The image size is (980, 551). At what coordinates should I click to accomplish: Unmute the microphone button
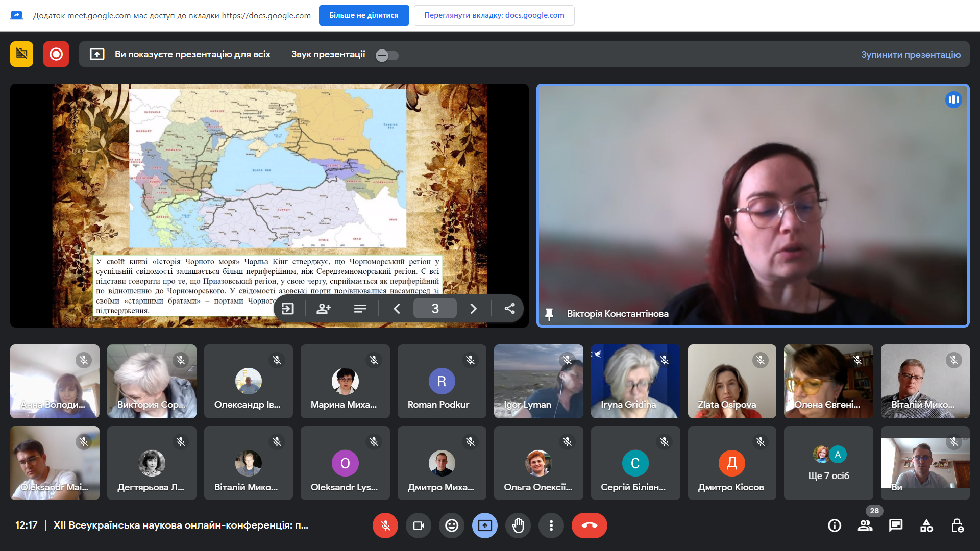(385, 525)
